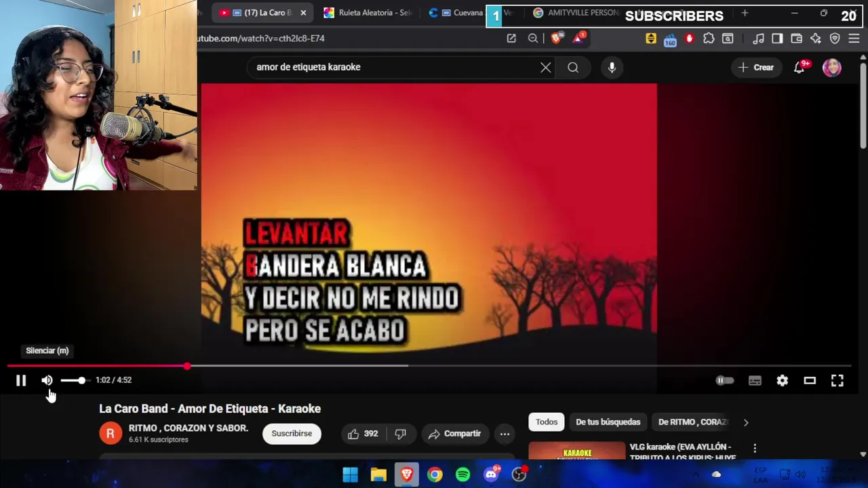Start voice search with the microphone
Image resolution: width=868 pixels, height=488 pixels.
click(x=612, y=67)
